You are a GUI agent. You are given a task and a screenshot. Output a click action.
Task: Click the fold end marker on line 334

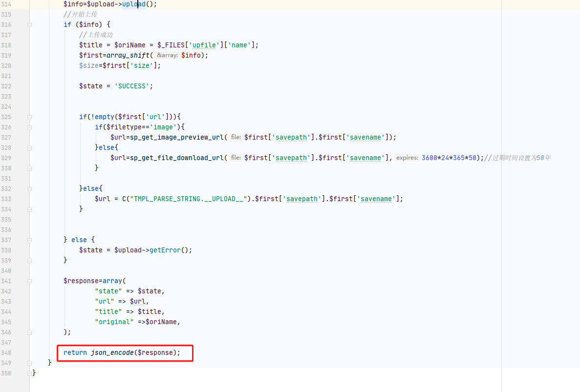[x=30, y=209]
